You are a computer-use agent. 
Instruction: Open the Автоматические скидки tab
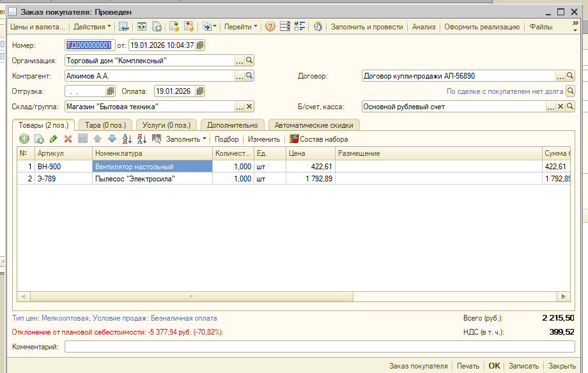[313, 125]
